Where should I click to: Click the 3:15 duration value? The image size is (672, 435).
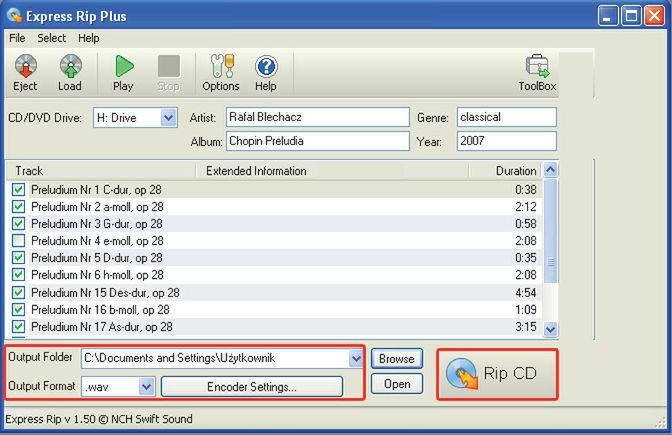[x=526, y=327]
